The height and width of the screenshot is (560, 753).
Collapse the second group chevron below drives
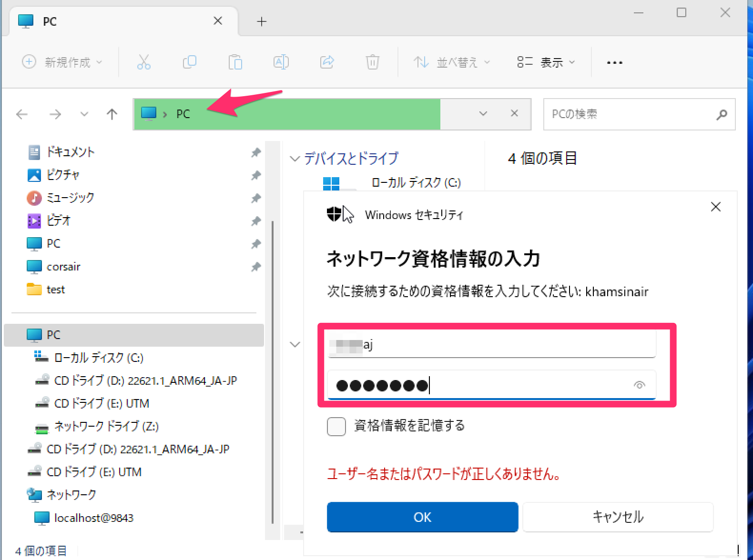(x=295, y=344)
